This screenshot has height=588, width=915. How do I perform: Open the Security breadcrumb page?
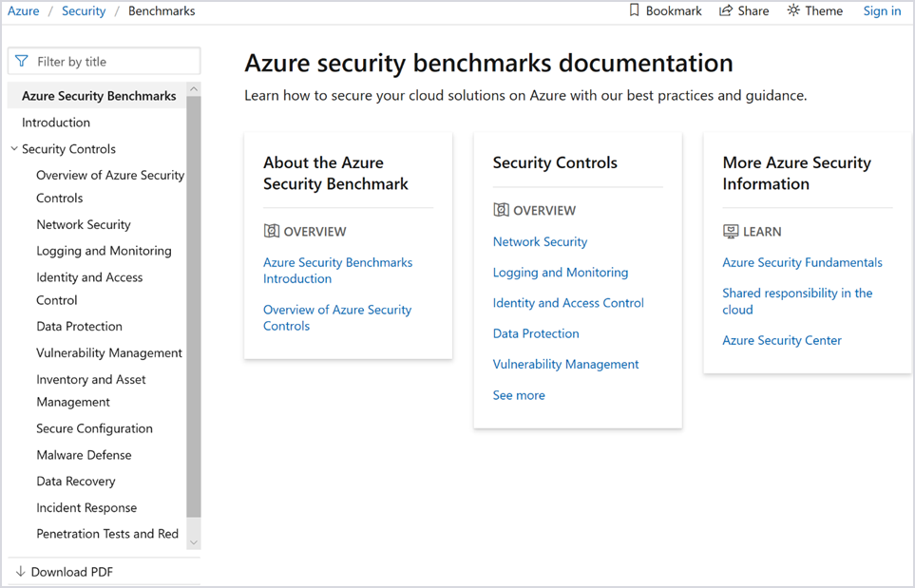click(84, 10)
